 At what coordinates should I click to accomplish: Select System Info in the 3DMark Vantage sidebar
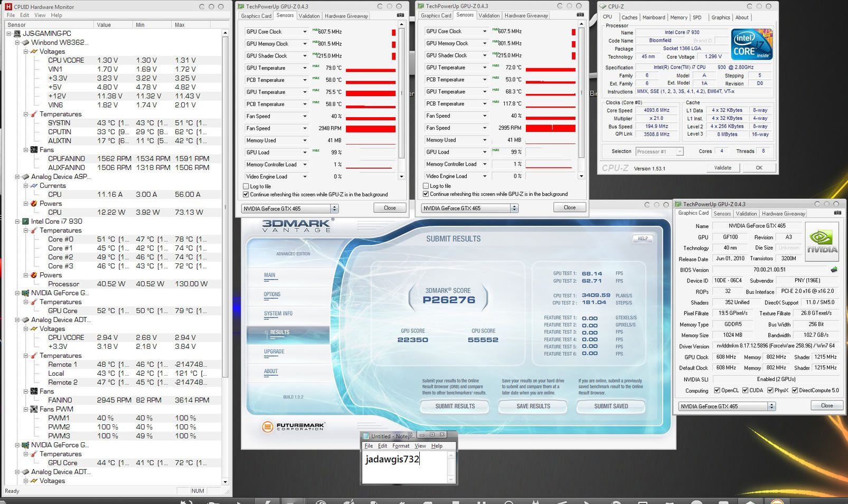[278, 313]
